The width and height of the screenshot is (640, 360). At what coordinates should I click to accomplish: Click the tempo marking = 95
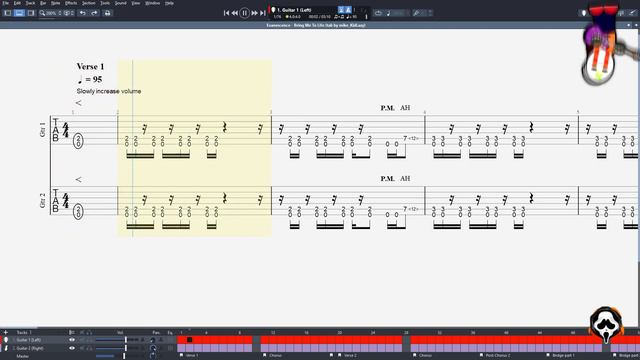pyautogui.click(x=90, y=79)
